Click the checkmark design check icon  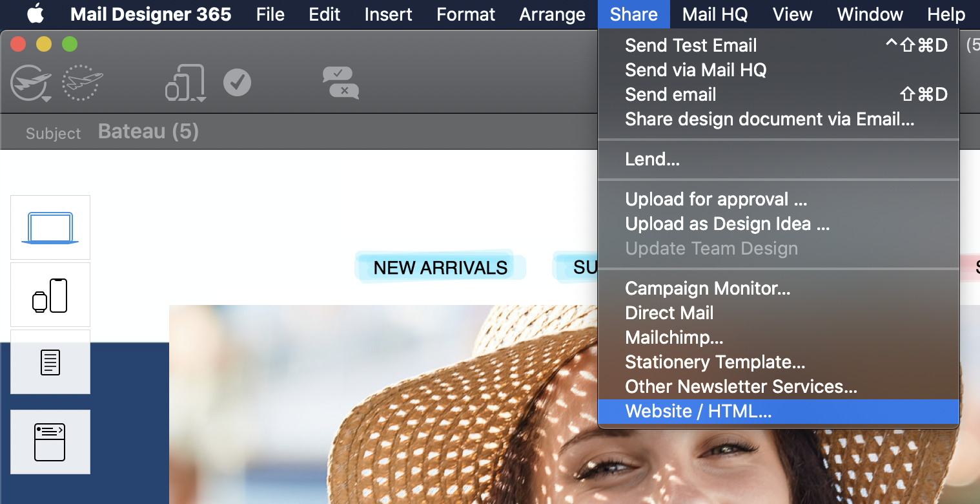[x=237, y=83]
